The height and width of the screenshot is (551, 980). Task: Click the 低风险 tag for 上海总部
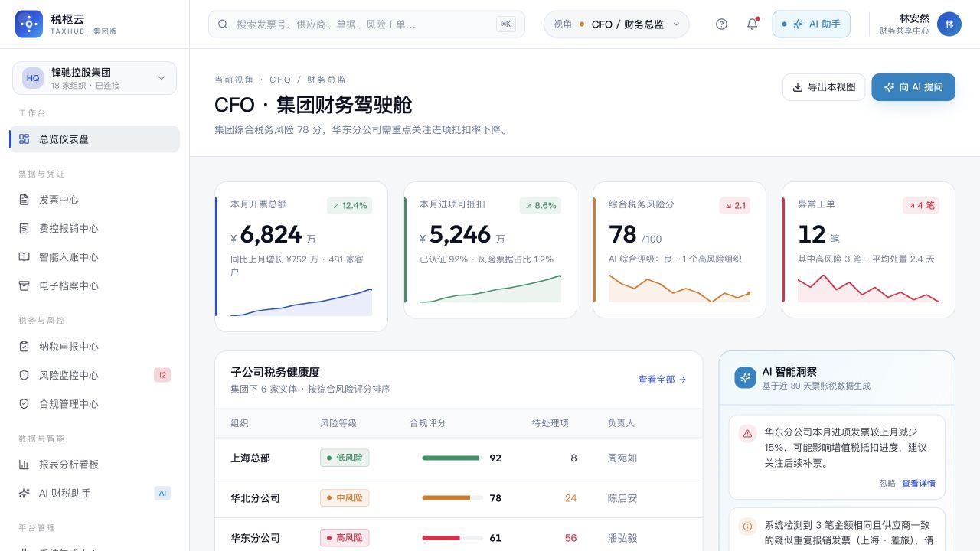(345, 458)
